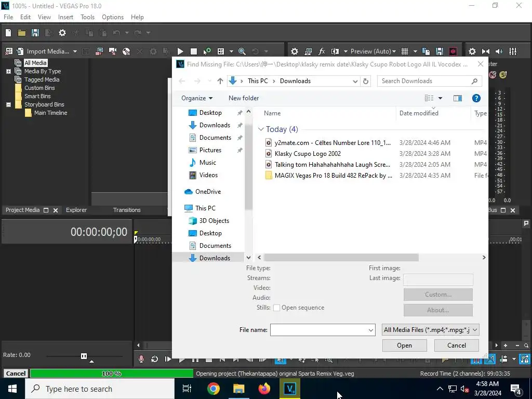Toggle Dim Output speaker icon in Master Bus
Viewport: 532px width, 399px height.
point(499,51)
